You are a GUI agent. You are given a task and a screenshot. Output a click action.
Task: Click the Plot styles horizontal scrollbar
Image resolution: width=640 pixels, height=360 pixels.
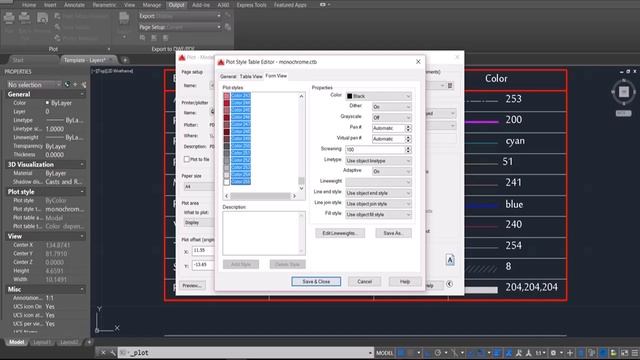[x=260, y=196]
